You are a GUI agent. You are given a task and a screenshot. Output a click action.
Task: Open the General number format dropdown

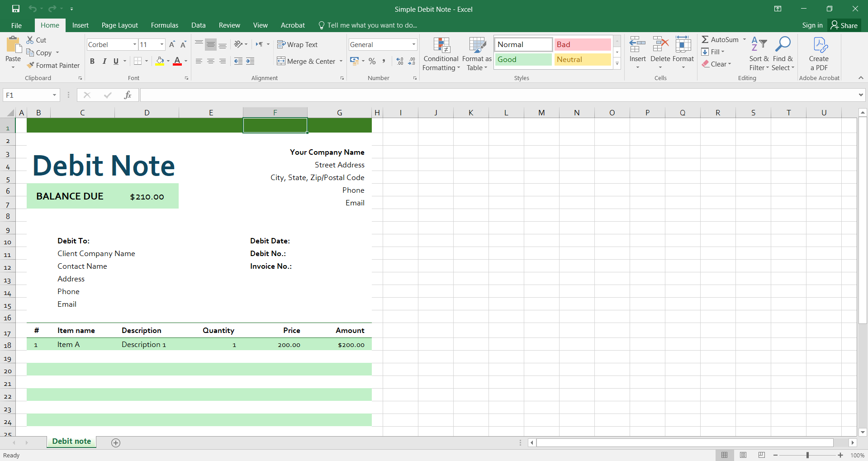413,44
